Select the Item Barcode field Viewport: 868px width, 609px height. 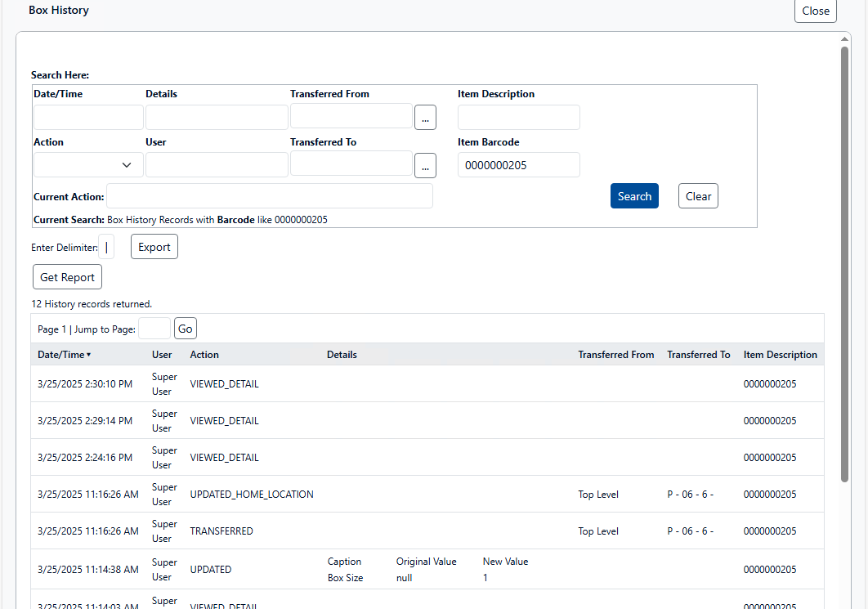click(x=518, y=165)
